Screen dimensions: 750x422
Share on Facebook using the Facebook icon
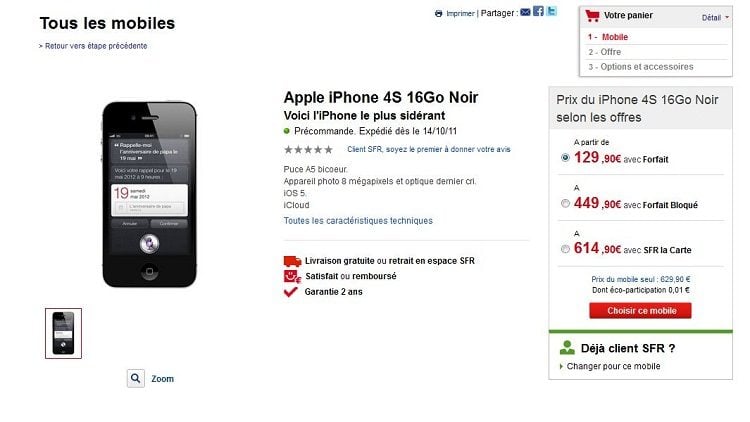538,11
